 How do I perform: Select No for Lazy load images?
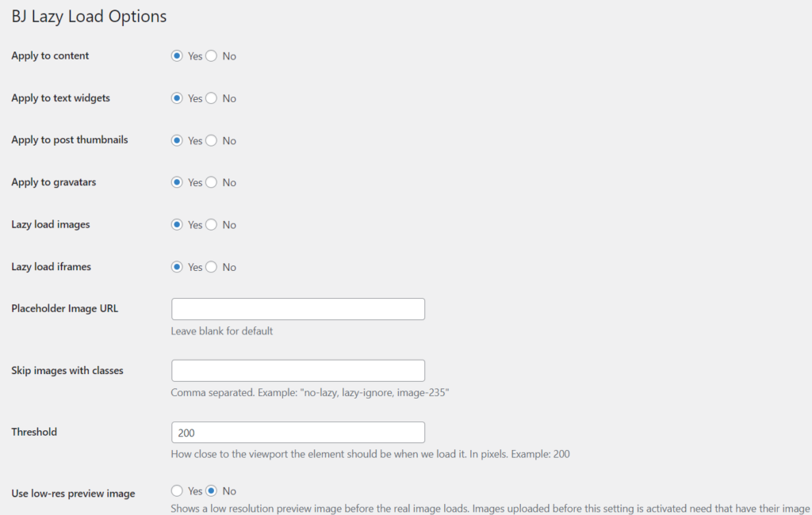(x=212, y=225)
